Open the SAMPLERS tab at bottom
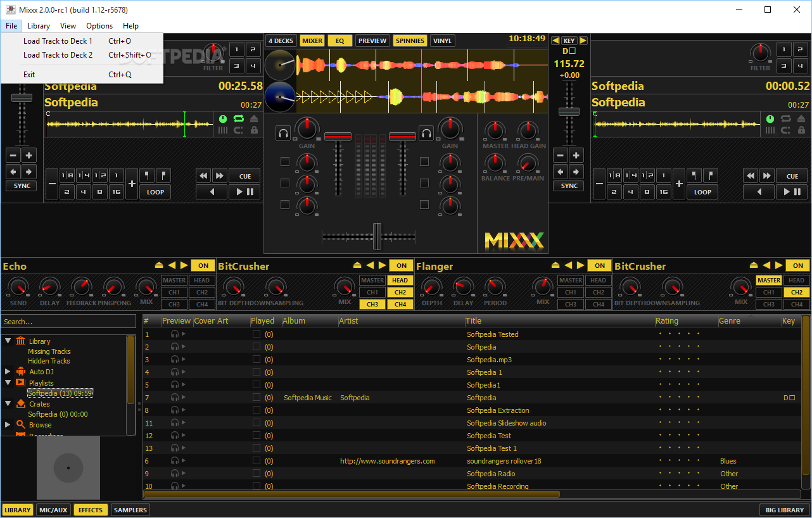 [x=130, y=510]
